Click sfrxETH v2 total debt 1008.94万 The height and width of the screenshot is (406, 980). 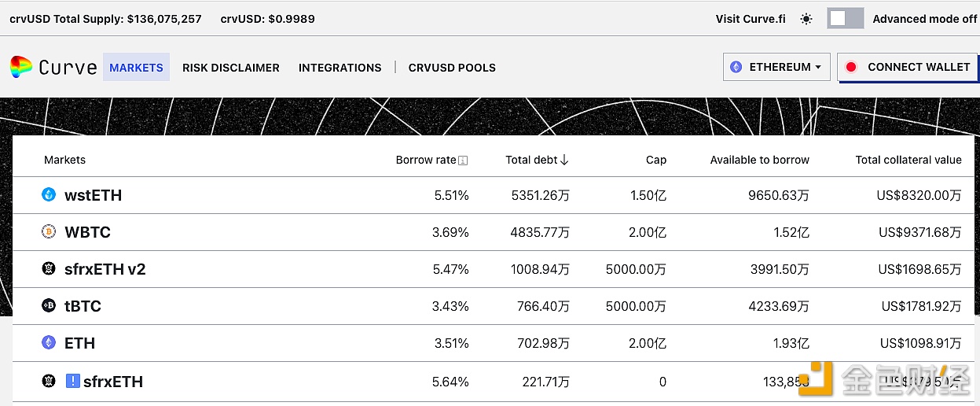pyautogui.click(x=540, y=269)
